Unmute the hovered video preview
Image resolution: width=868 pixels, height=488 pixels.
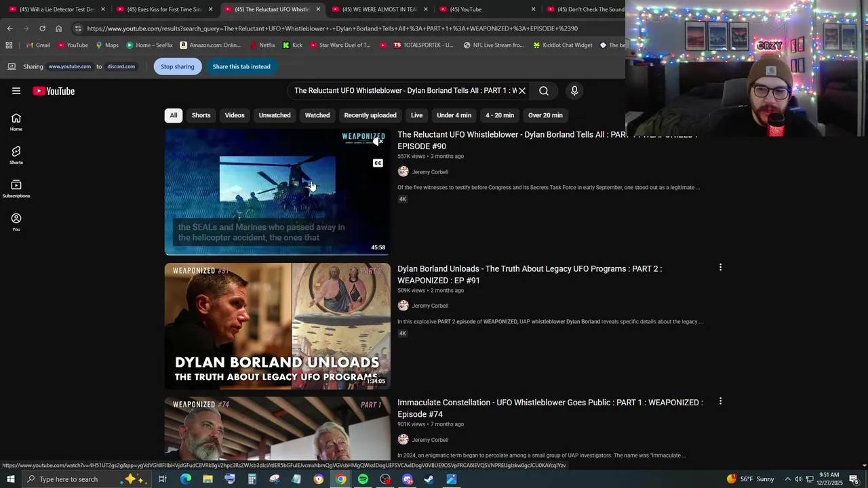click(378, 142)
